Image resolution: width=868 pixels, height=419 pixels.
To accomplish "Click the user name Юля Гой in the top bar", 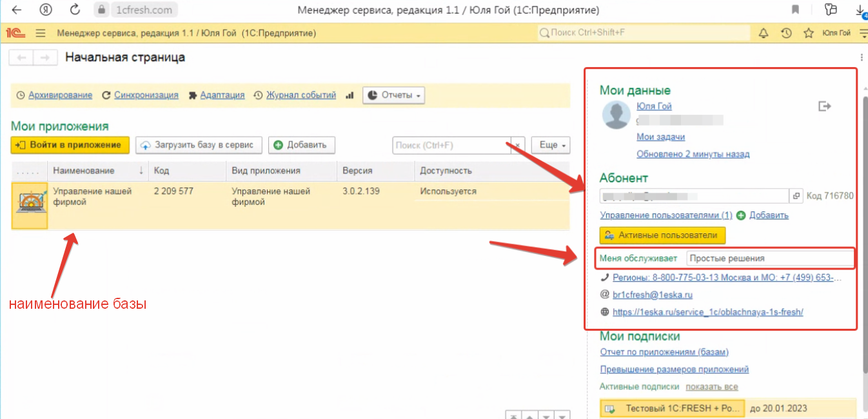I will pyautogui.click(x=836, y=33).
